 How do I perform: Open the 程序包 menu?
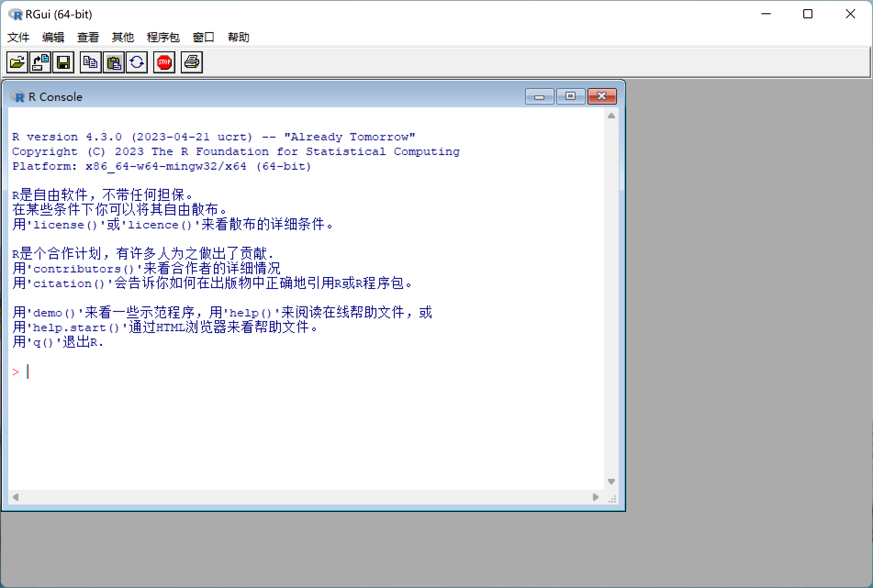[163, 37]
